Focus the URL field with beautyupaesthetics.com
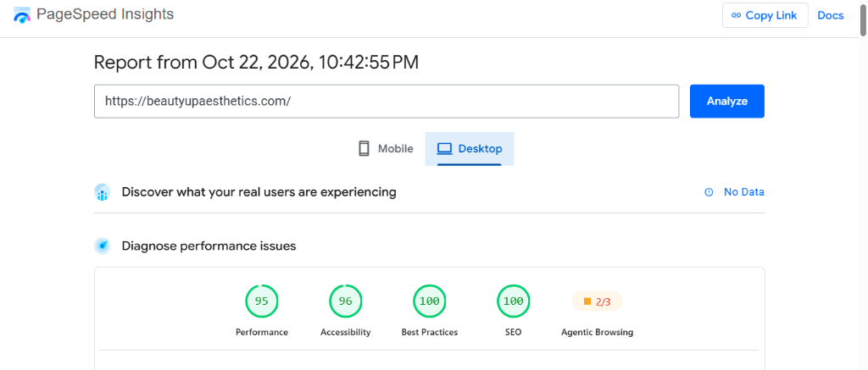Image resolution: width=868 pixels, height=370 pixels. coord(387,102)
